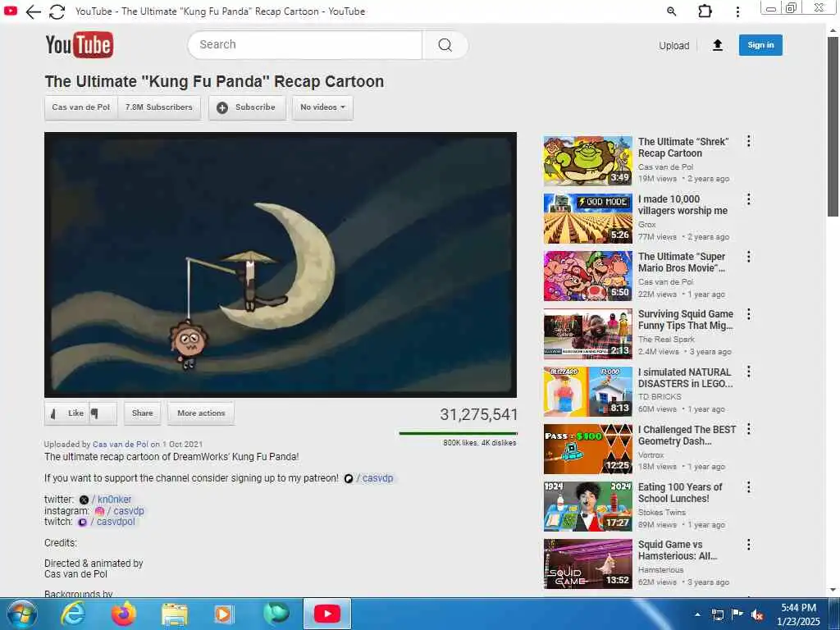Click the upload arrow icon

(x=718, y=46)
